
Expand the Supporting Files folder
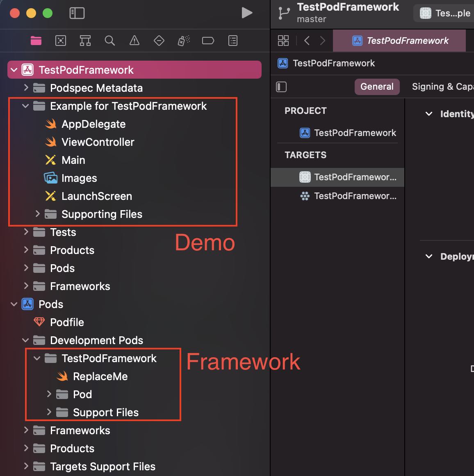click(38, 214)
